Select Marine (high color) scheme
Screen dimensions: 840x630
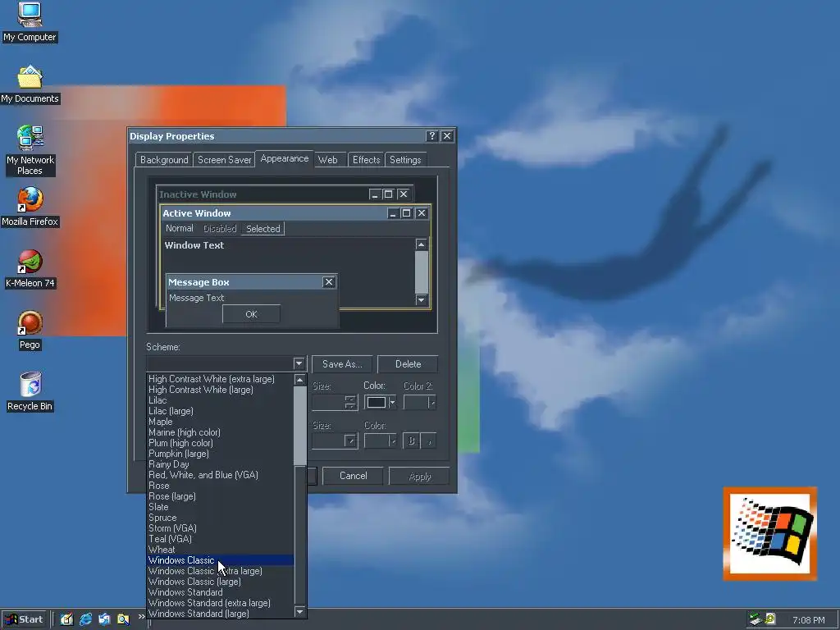[220, 432]
